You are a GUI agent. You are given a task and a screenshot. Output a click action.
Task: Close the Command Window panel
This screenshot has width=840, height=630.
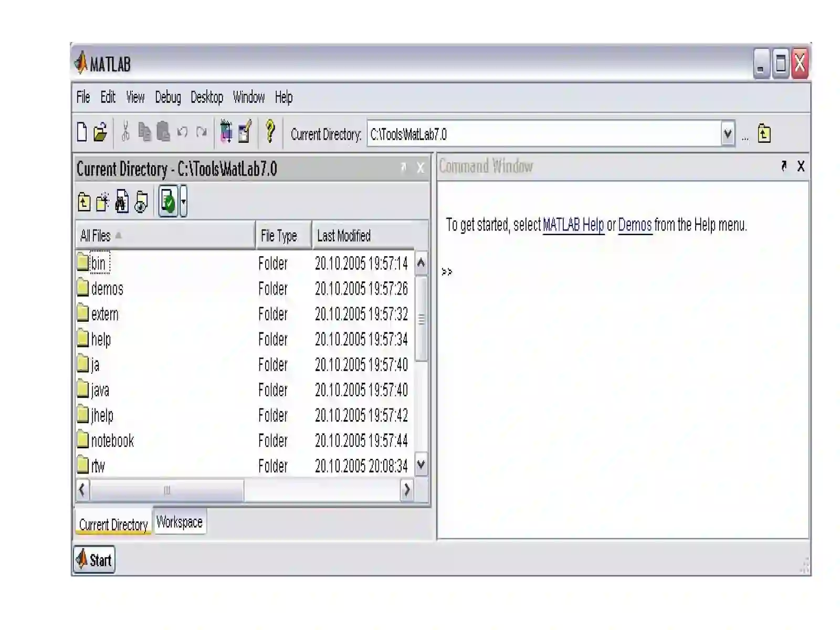click(x=801, y=166)
